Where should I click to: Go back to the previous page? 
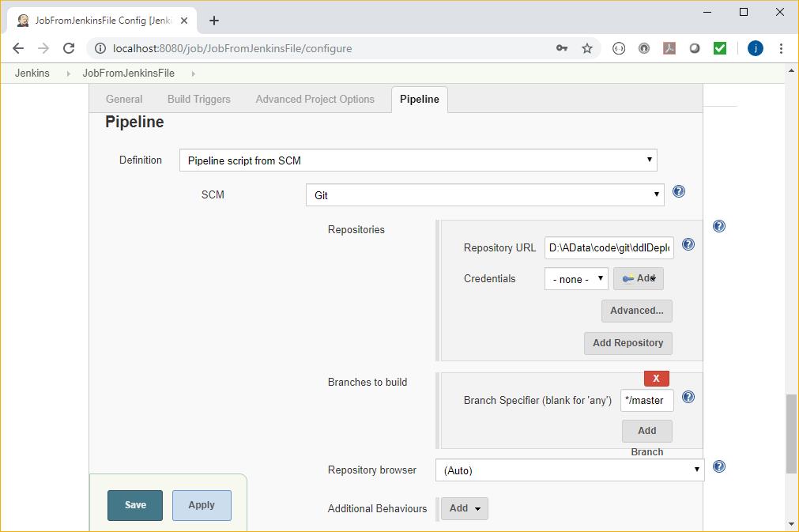(18, 48)
